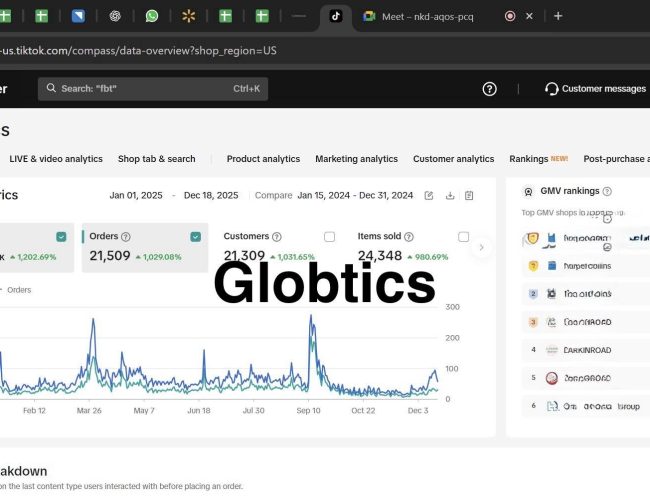Change end date Dec 18, 2025

[211, 195]
